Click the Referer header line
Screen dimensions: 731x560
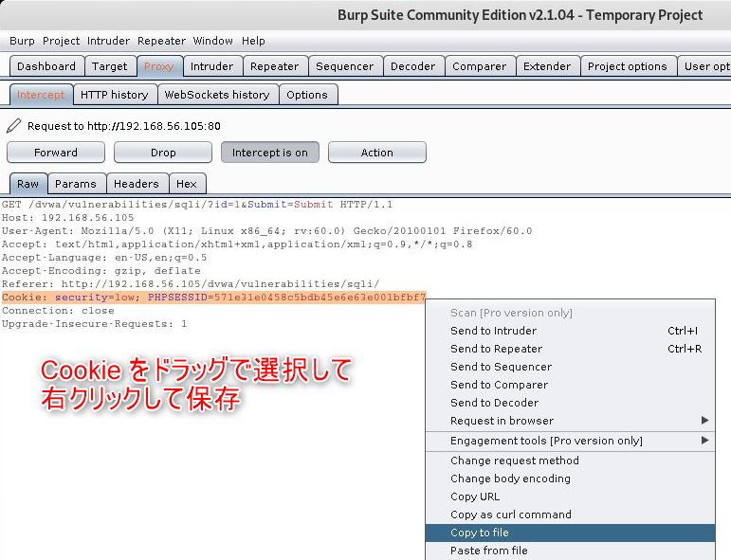click(191, 284)
